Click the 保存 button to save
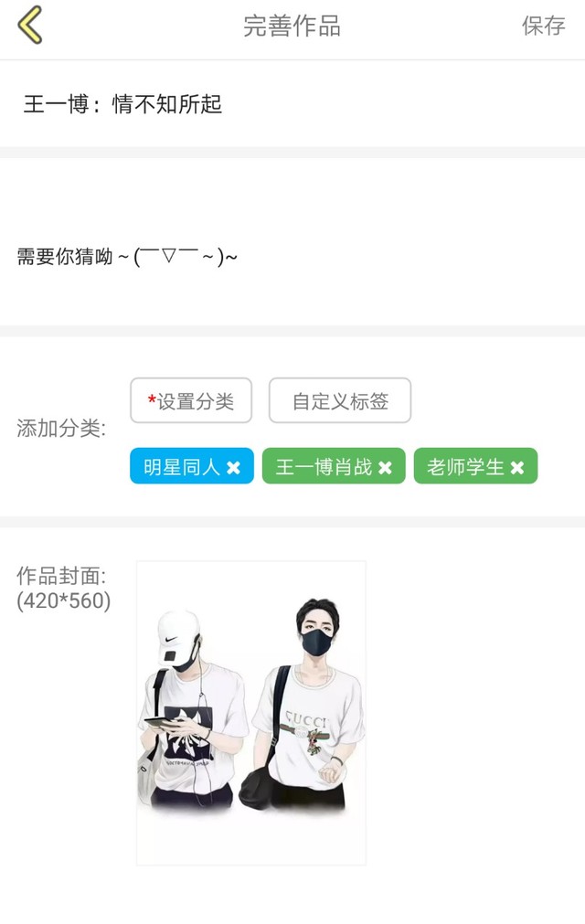Viewport: 585px width, 924px height. (x=543, y=26)
